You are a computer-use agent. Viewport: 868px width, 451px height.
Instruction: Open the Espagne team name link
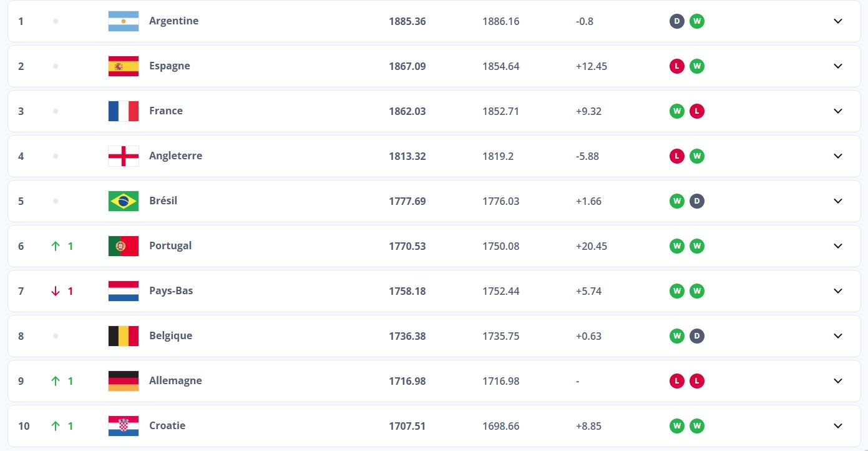[170, 66]
